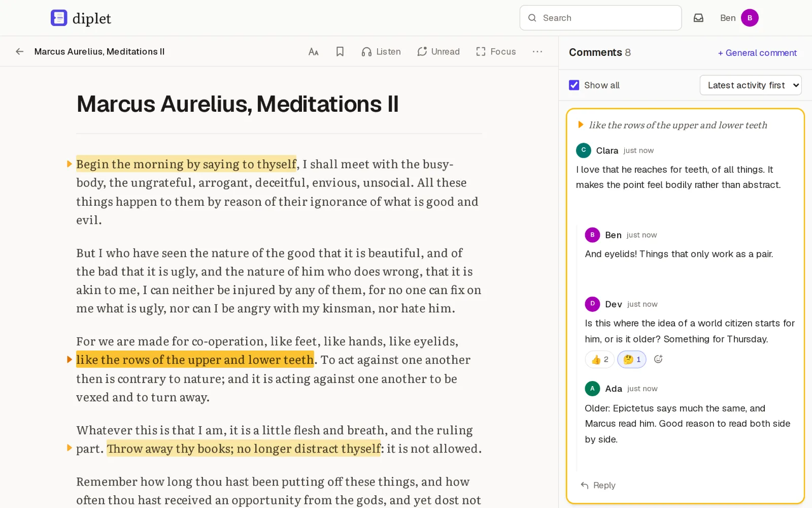Image resolution: width=812 pixels, height=508 pixels.
Task: Select the highlighted Begin the morning passage
Action: pos(186,164)
